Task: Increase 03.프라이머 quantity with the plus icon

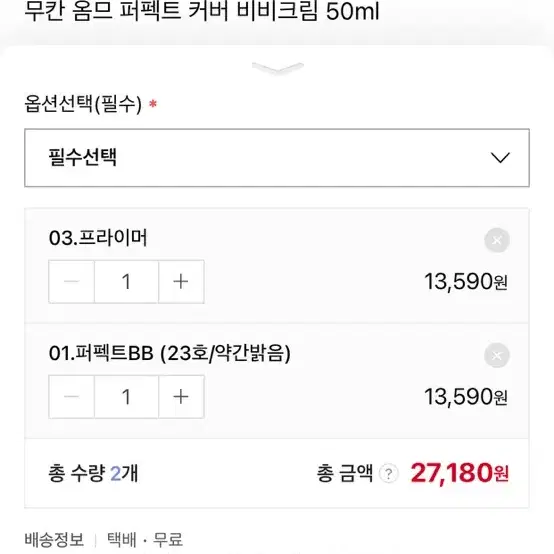Action: pyautogui.click(x=181, y=282)
